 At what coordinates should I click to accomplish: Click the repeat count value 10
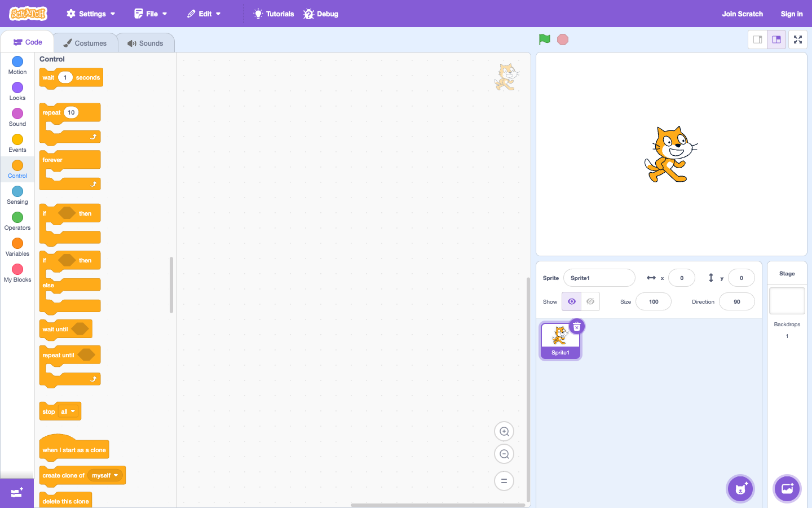[71, 112]
